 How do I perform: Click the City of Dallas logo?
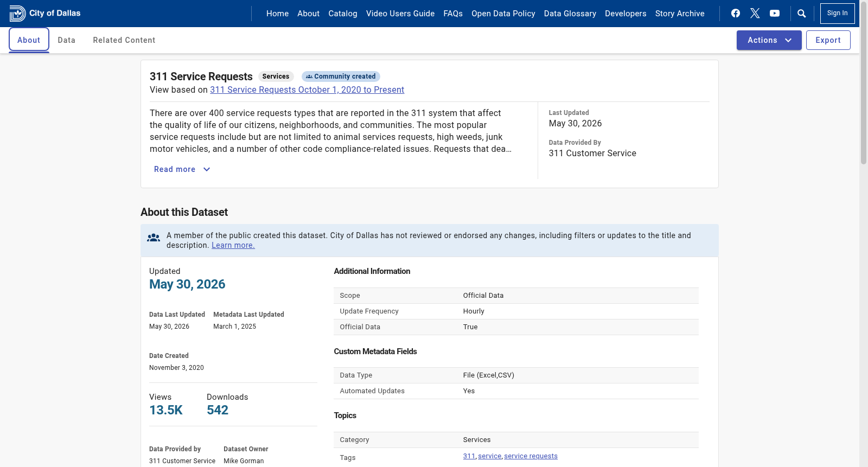[45, 14]
